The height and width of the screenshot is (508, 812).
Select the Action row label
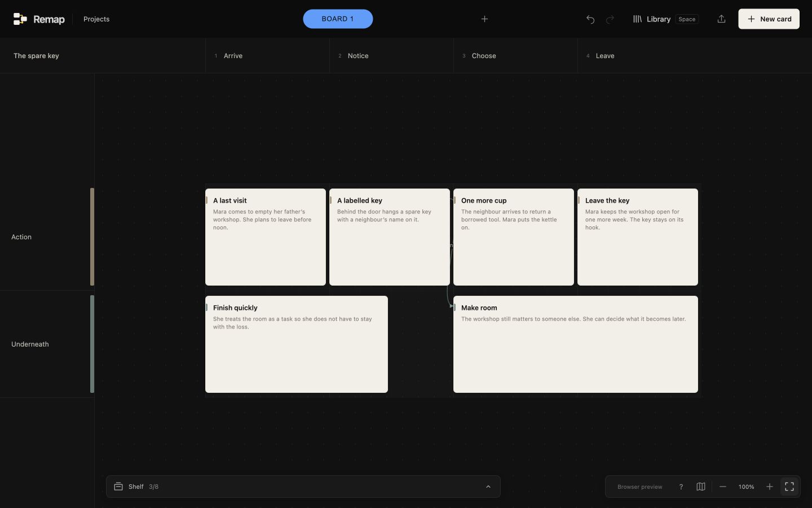pos(21,237)
